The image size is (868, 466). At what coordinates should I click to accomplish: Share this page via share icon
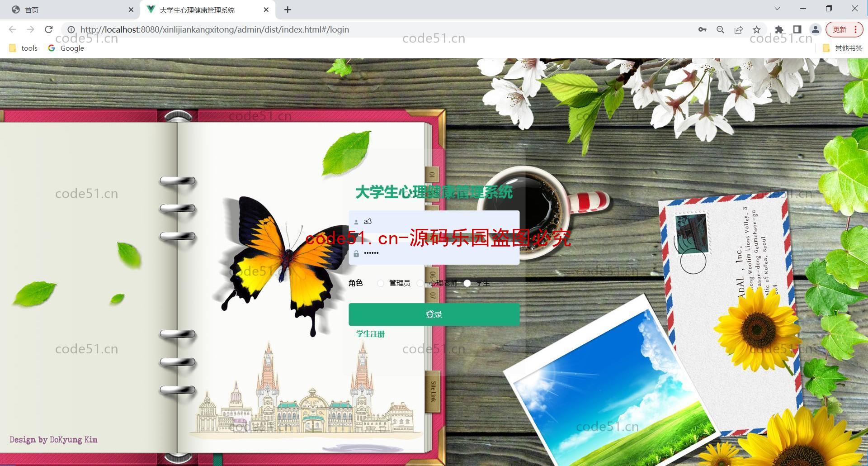738,29
